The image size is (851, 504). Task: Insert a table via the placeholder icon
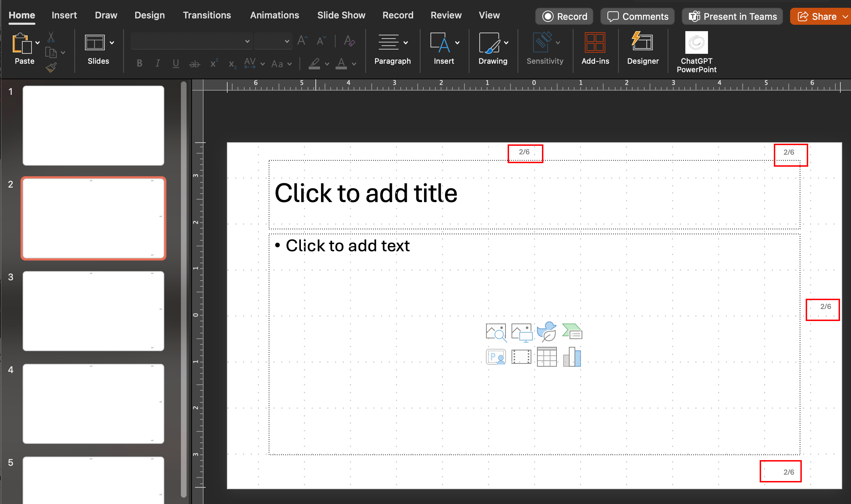click(x=547, y=357)
